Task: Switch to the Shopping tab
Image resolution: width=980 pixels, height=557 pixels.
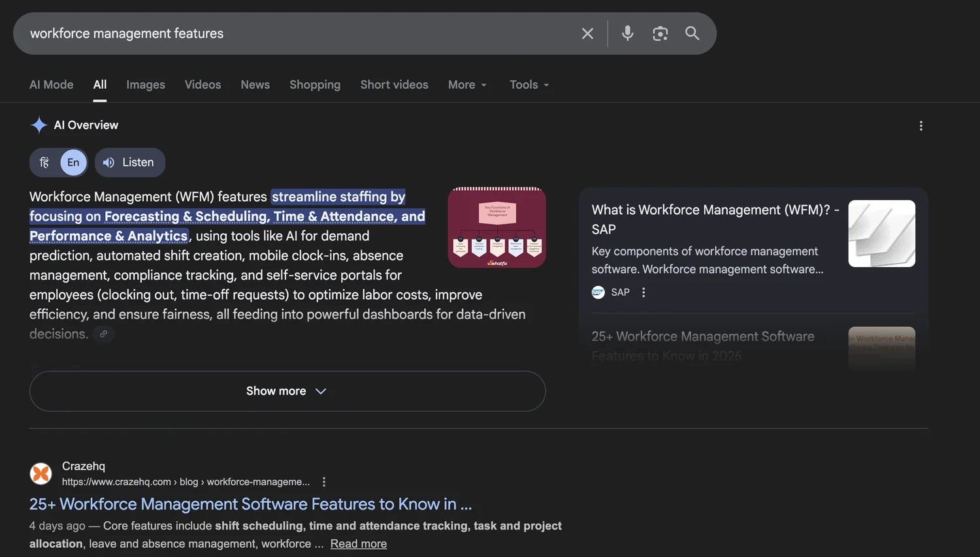Action: coord(315,85)
